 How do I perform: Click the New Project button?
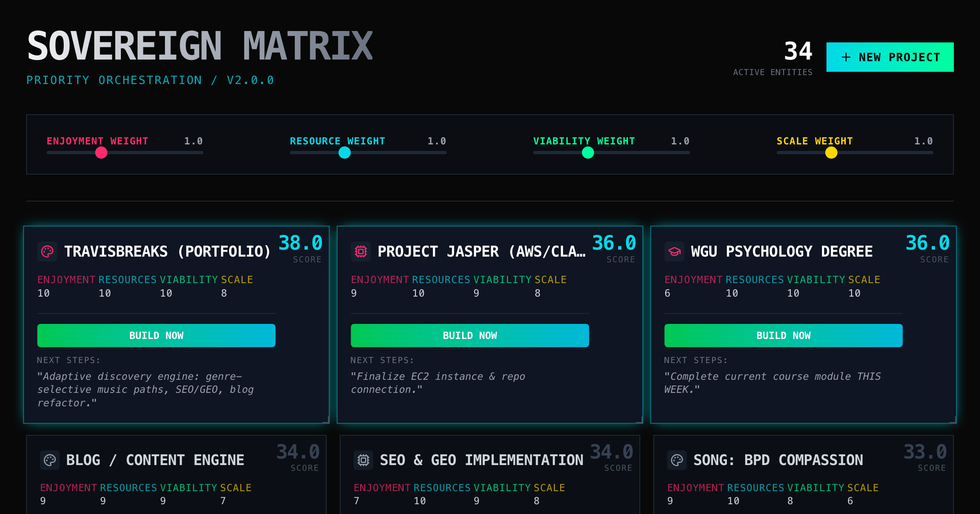pos(890,57)
